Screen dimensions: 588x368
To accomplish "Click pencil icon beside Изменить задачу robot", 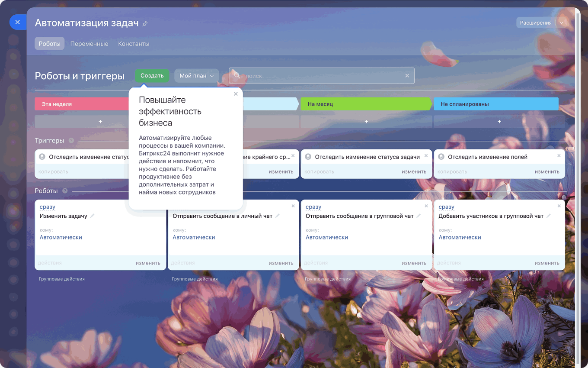I will click(x=92, y=216).
